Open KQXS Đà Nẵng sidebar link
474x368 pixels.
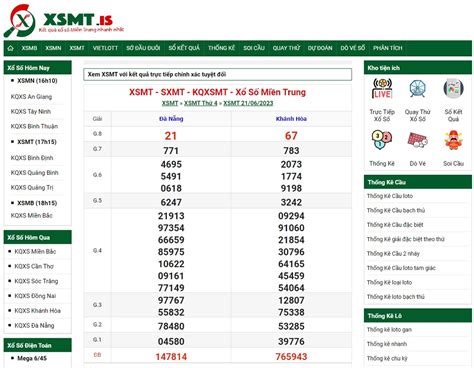34,325
